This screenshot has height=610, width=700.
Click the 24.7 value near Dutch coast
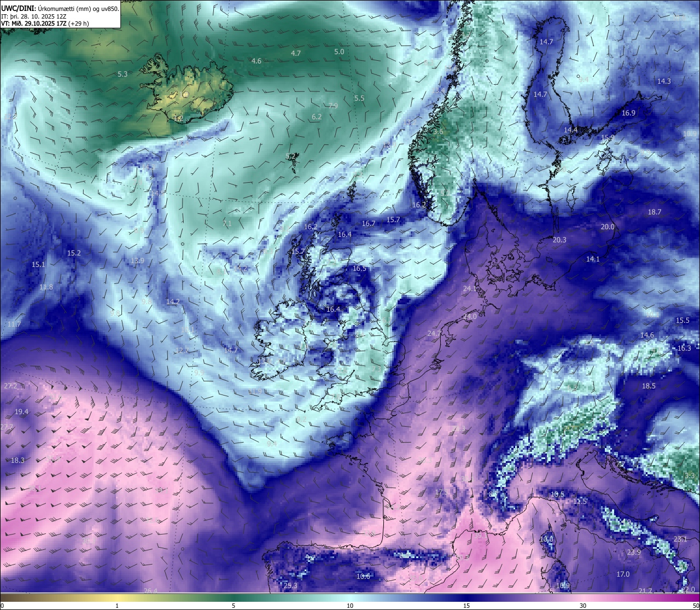pyautogui.click(x=434, y=334)
